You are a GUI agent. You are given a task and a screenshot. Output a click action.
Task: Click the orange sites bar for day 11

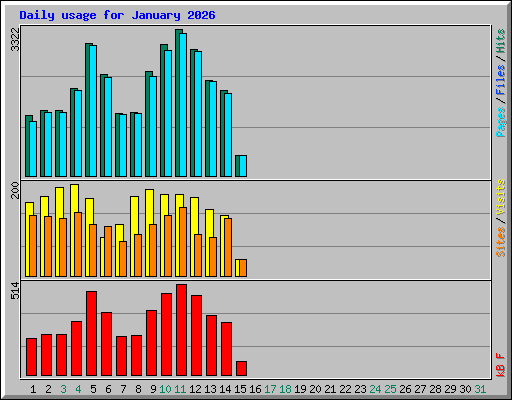183,242
